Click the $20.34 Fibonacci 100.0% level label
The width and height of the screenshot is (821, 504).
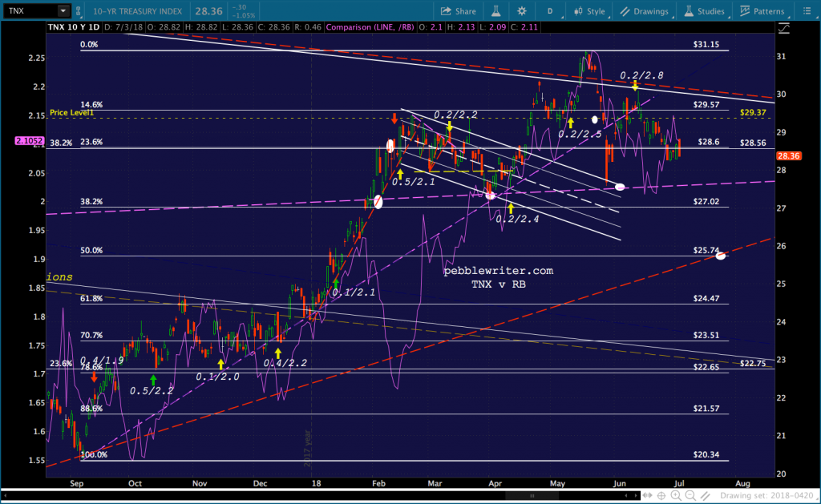[x=706, y=454]
